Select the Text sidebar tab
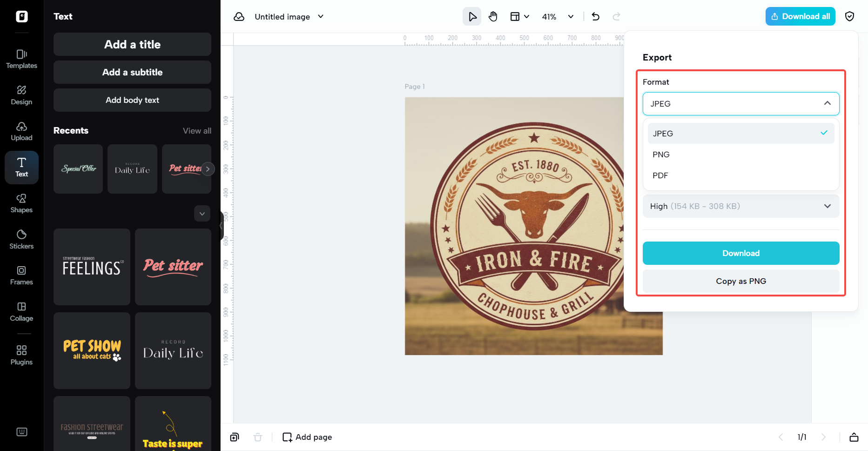Screen dimensions: 868x451 [x=21, y=168]
